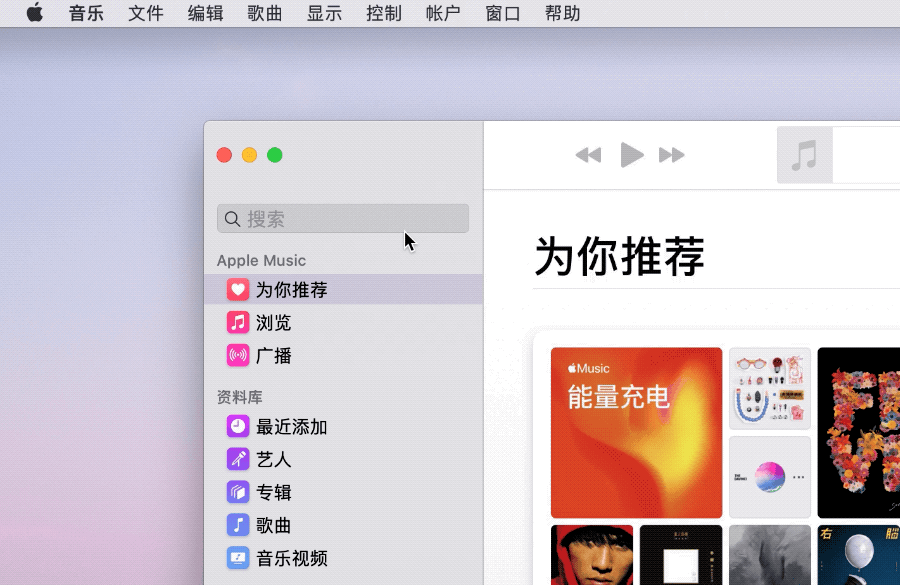Click the microphone icon beside 艺人
This screenshot has height=585, width=900.
click(238, 459)
